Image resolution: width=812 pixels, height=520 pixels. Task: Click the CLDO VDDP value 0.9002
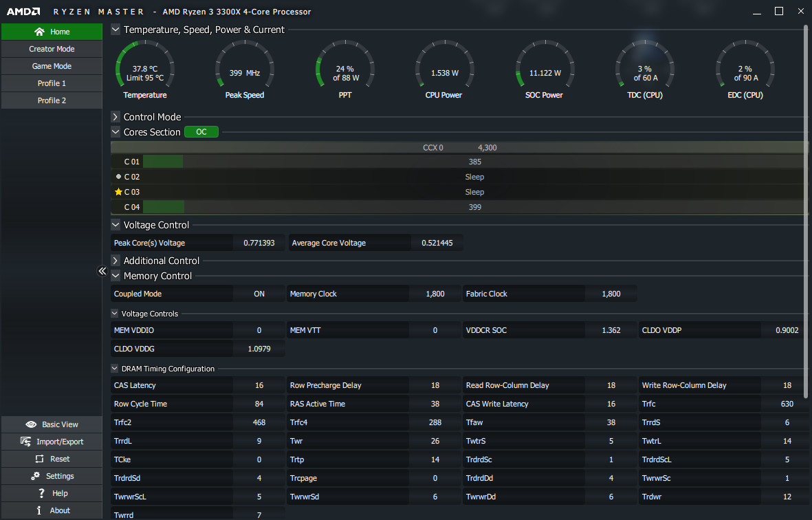point(787,330)
